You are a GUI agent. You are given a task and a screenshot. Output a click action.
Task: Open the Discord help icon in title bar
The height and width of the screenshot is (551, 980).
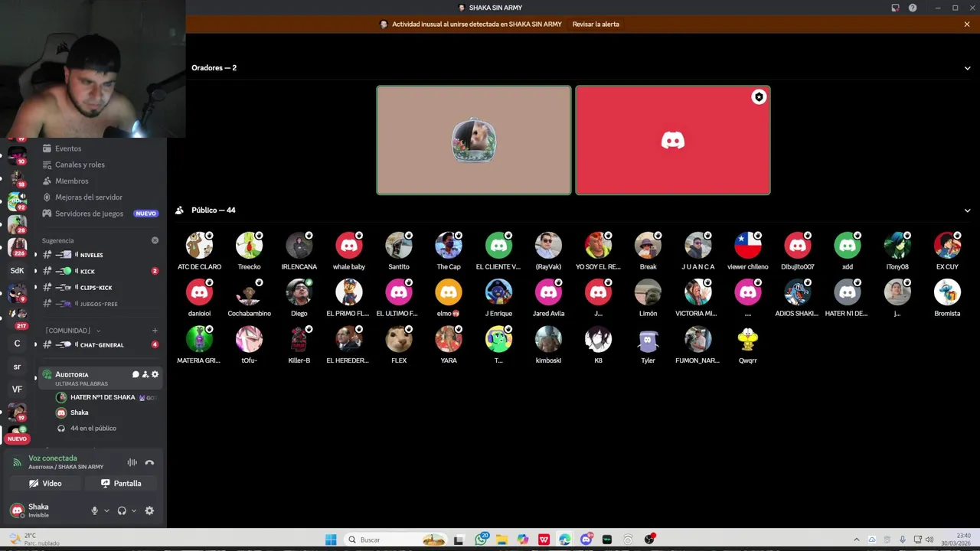tap(913, 8)
